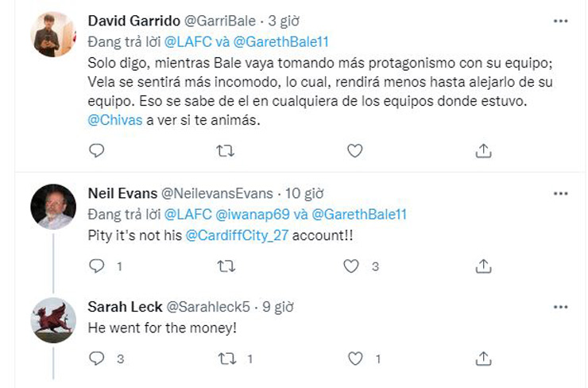Open the @CardiffCity_27 mention link
588x388 pixels.
[x=236, y=236]
